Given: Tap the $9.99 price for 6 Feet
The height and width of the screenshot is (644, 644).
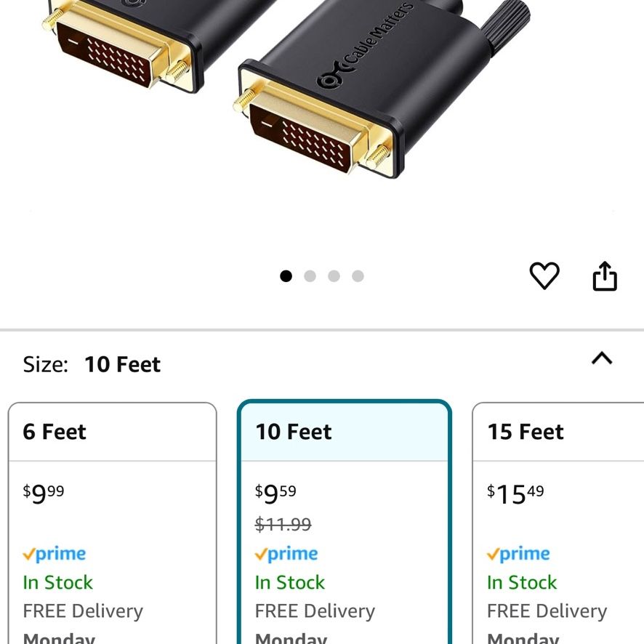Looking at the screenshot, I should [x=44, y=494].
